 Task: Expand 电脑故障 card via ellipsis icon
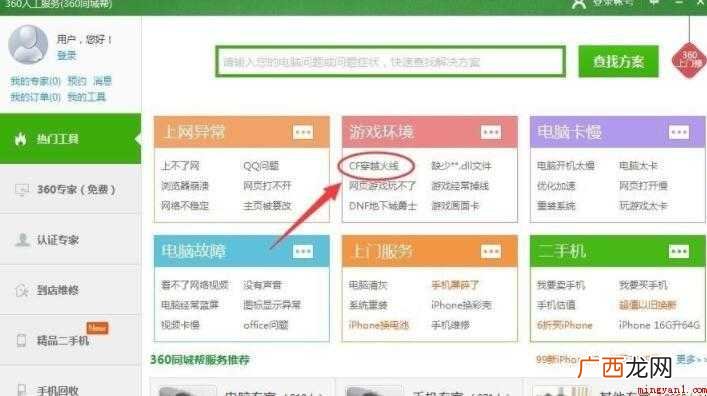(303, 251)
